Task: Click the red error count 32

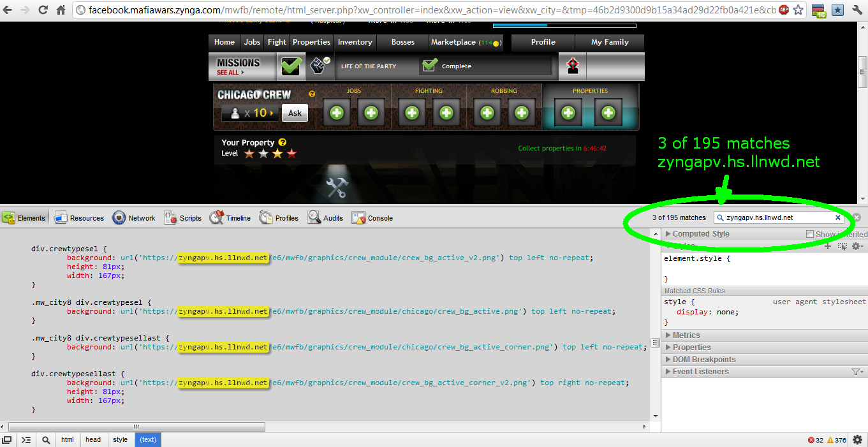Action: click(x=816, y=440)
